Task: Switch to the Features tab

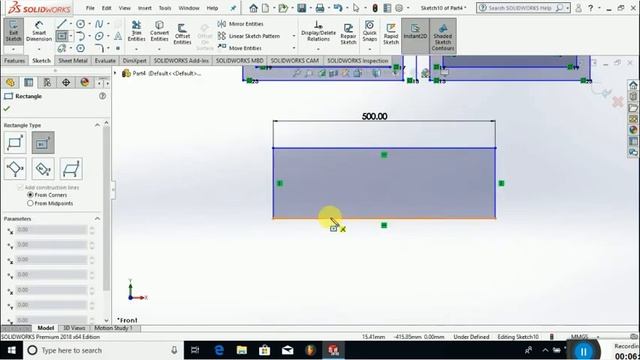Action: [15, 60]
